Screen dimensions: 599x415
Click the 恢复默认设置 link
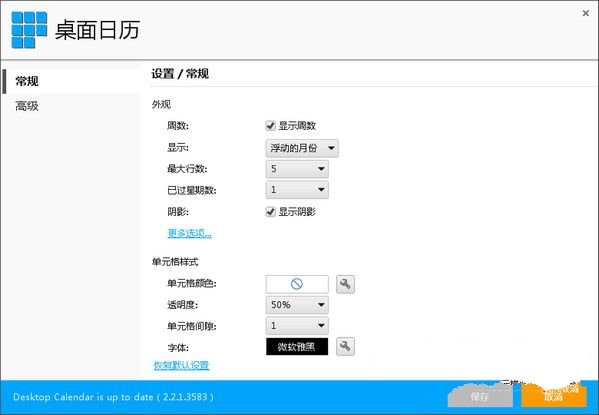tap(181, 365)
